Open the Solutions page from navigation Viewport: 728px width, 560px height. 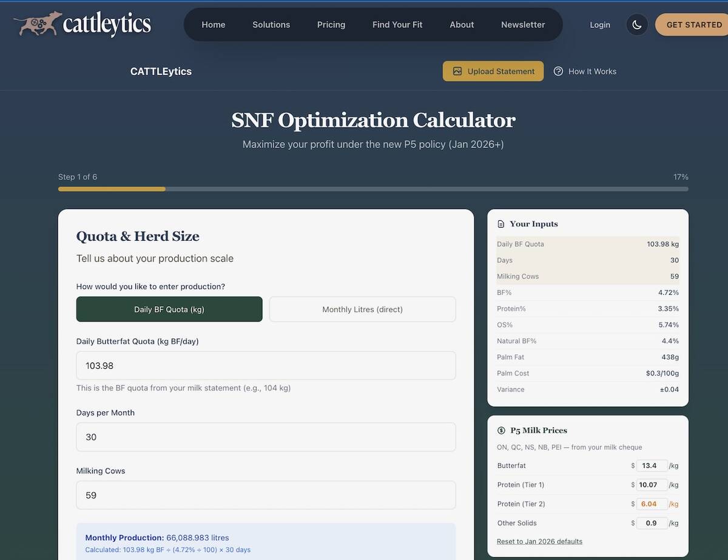271,25
